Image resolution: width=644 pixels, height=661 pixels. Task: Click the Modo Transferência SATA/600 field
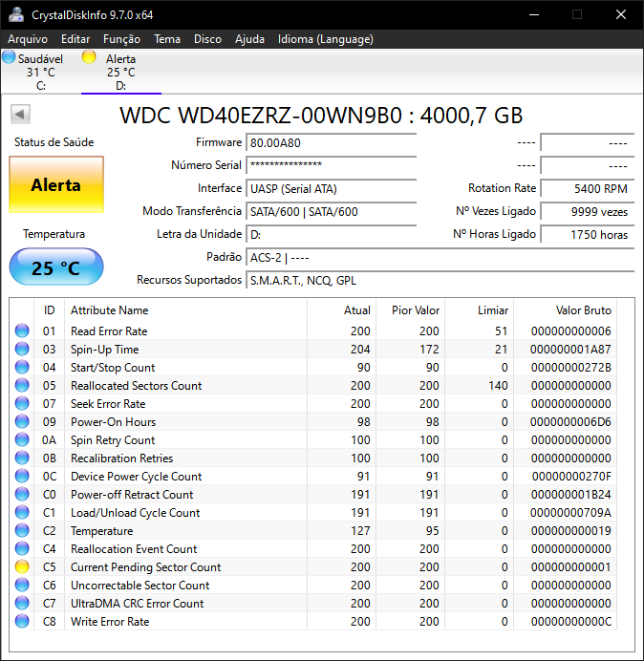pos(331,212)
